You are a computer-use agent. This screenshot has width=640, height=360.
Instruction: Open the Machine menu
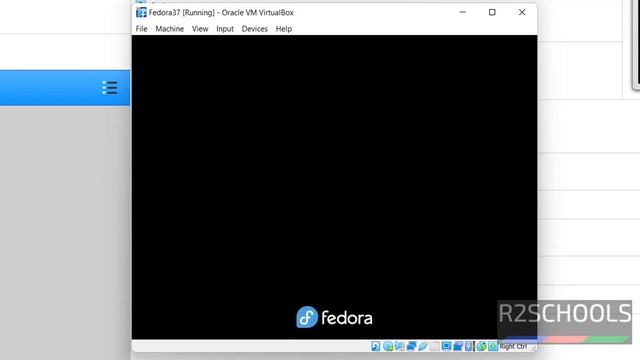(x=169, y=29)
